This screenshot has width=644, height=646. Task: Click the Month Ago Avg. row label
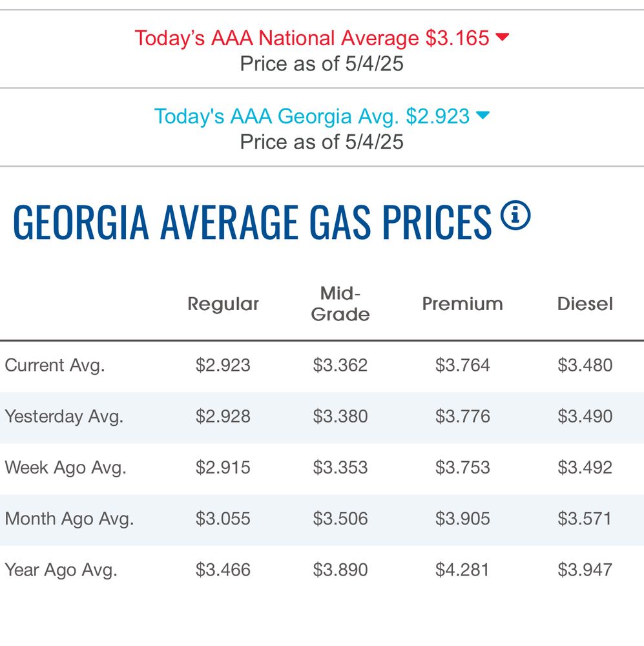pyautogui.click(x=69, y=519)
